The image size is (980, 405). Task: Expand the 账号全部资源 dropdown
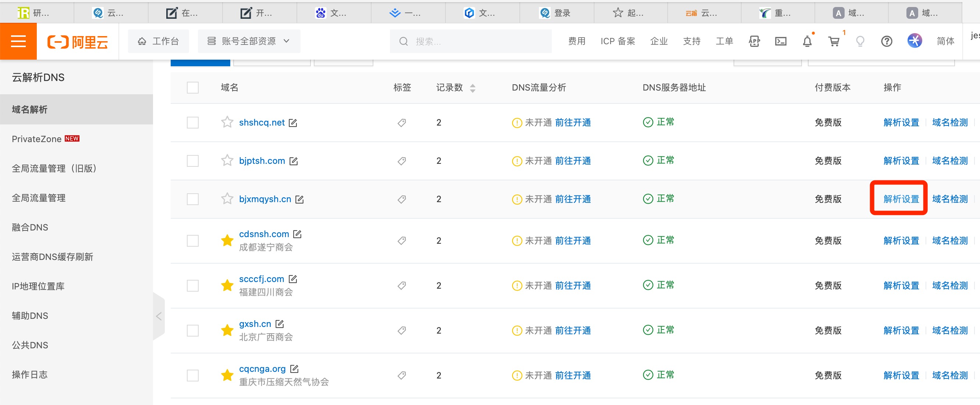click(249, 41)
